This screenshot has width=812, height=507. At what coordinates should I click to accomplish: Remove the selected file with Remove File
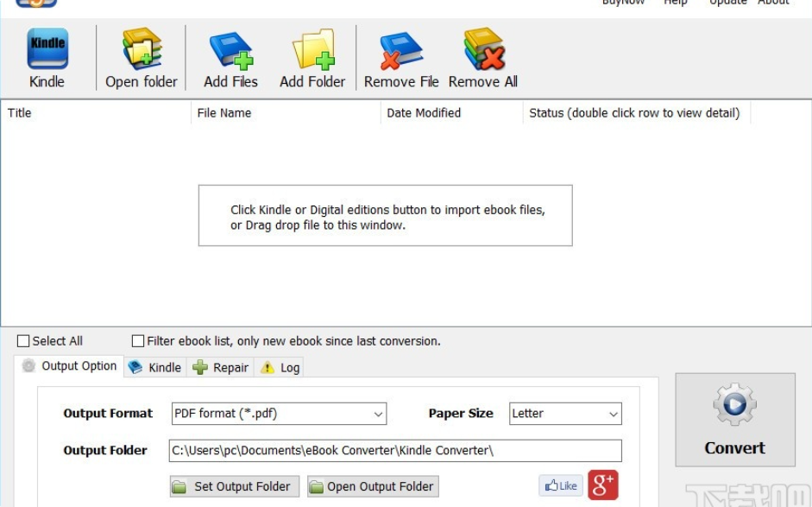click(x=401, y=58)
